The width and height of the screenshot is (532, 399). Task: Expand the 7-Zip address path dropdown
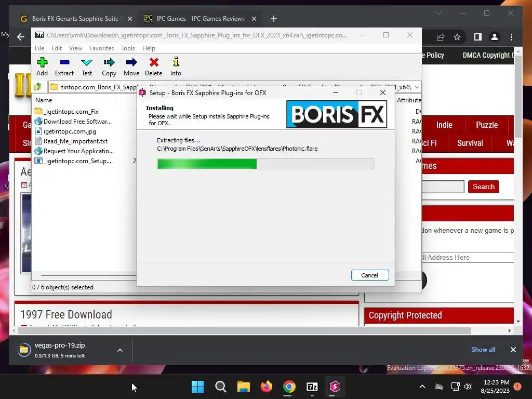click(x=417, y=87)
